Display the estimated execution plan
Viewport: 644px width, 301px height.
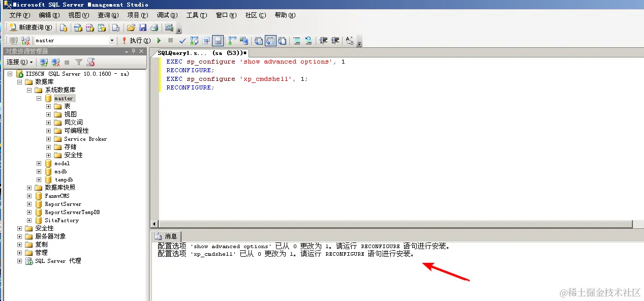(194, 40)
